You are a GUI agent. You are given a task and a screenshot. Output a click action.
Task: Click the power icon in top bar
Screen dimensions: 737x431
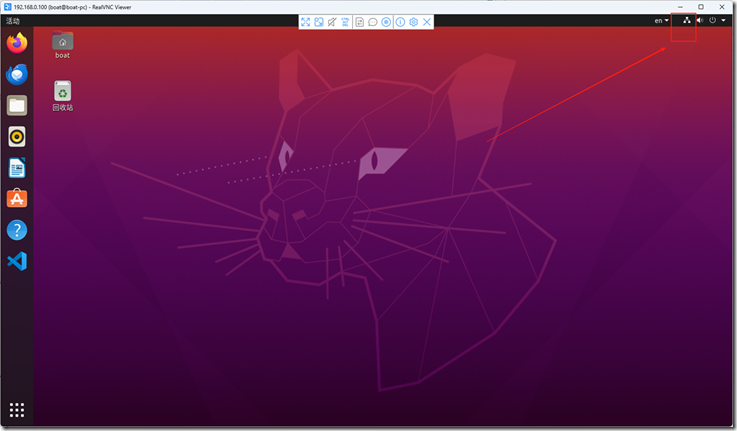(713, 20)
